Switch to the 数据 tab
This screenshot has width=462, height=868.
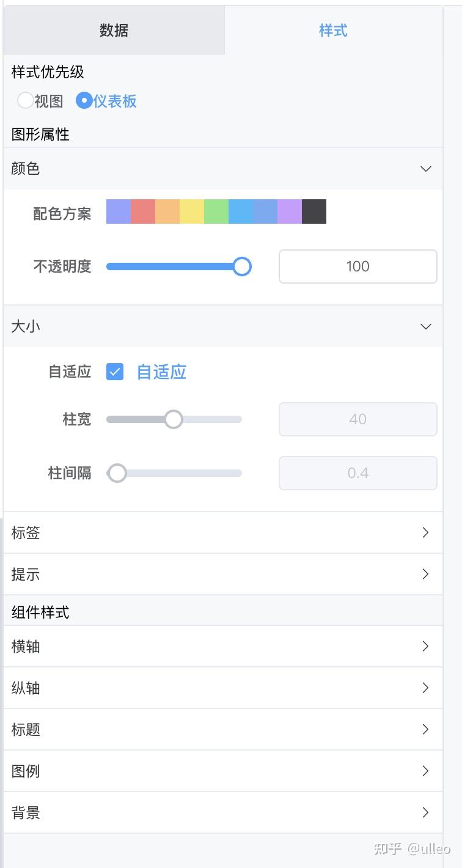[x=114, y=31]
